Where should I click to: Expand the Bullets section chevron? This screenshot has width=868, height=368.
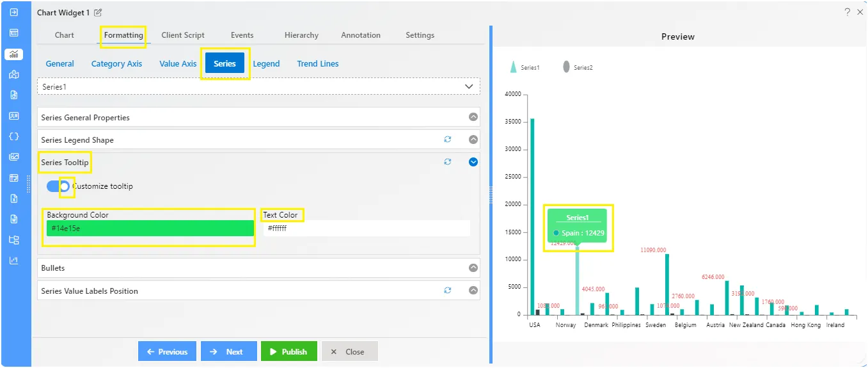pos(473,268)
